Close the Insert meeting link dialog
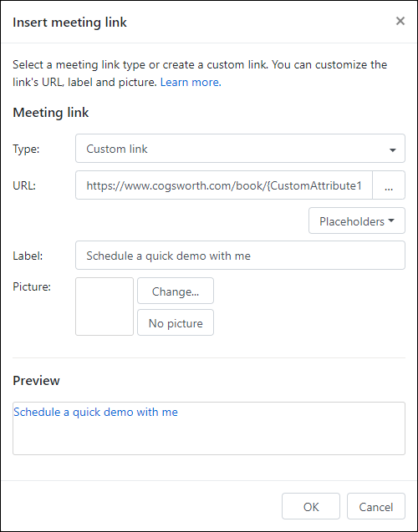Image resolution: width=418 pixels, height=532 pixels. click(400, 21)
